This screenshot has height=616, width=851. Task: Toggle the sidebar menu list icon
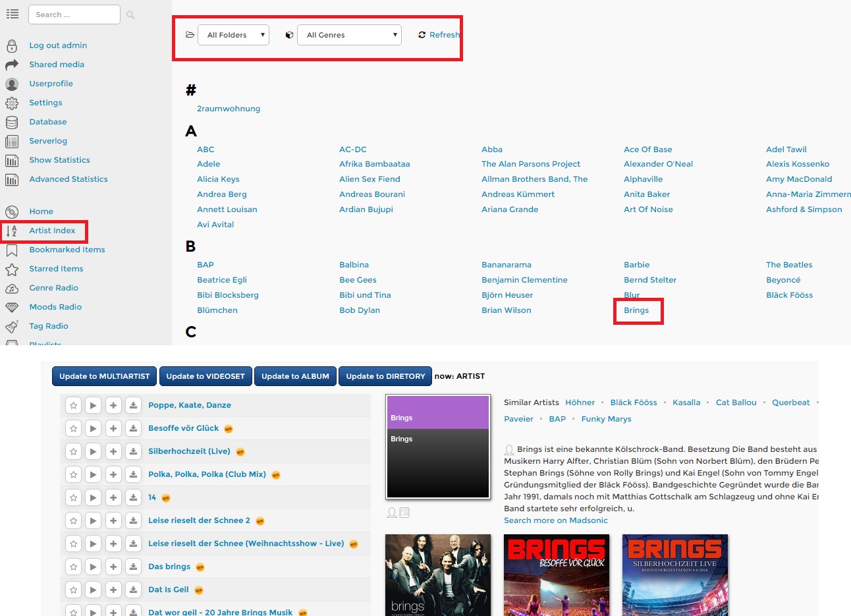13,14
